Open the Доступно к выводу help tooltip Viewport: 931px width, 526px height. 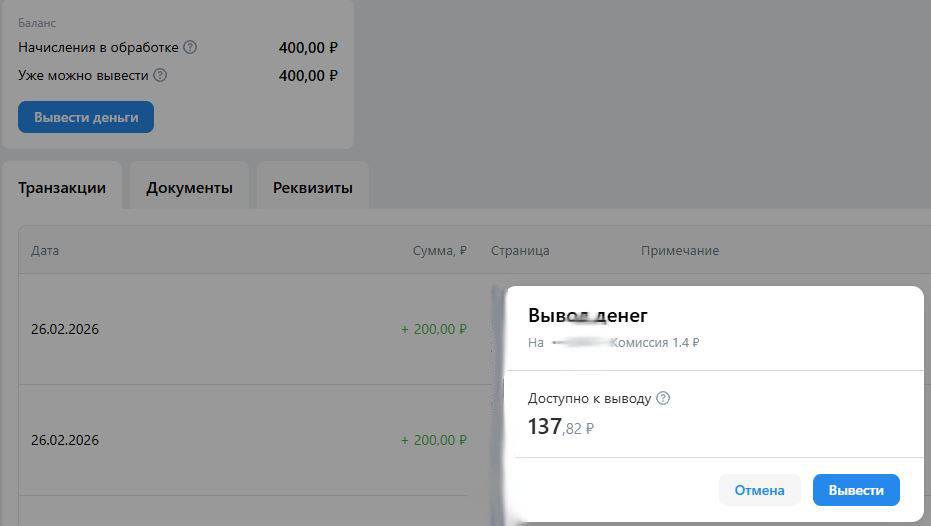(662, 398)
